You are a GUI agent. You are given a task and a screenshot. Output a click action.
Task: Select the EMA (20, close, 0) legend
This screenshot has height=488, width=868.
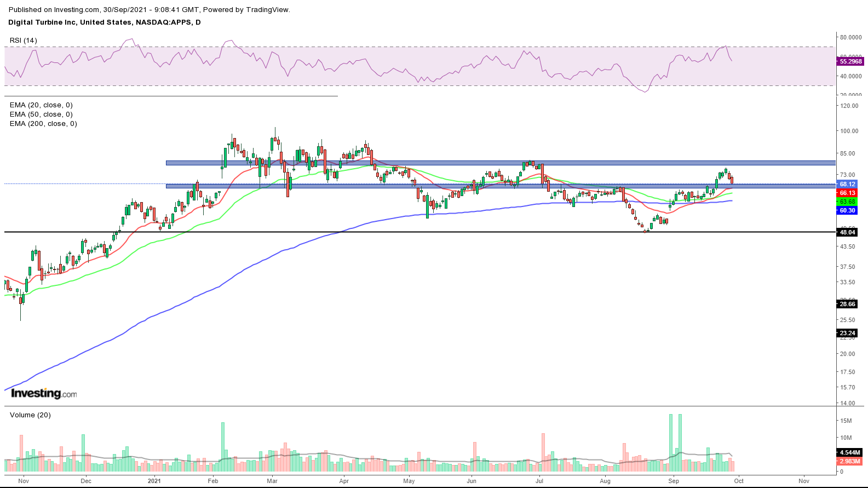click(41, 105)
